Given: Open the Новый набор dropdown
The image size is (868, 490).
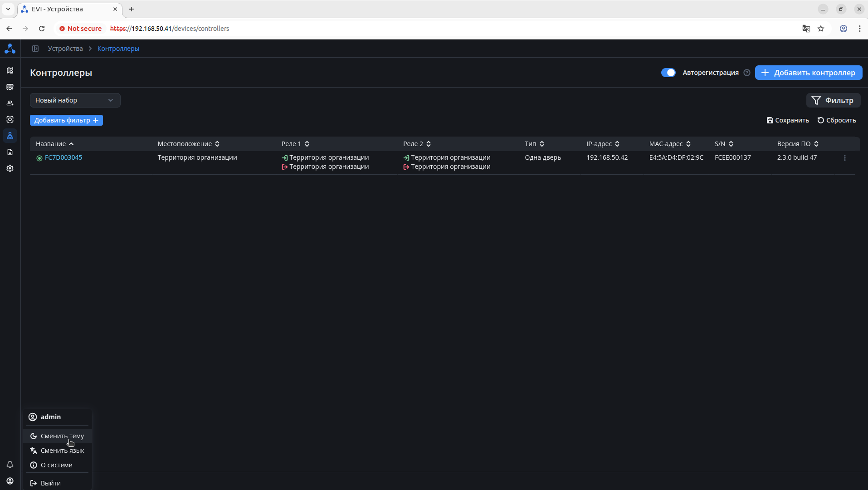Looking at the screenshot, I should [x=75, y=100].
